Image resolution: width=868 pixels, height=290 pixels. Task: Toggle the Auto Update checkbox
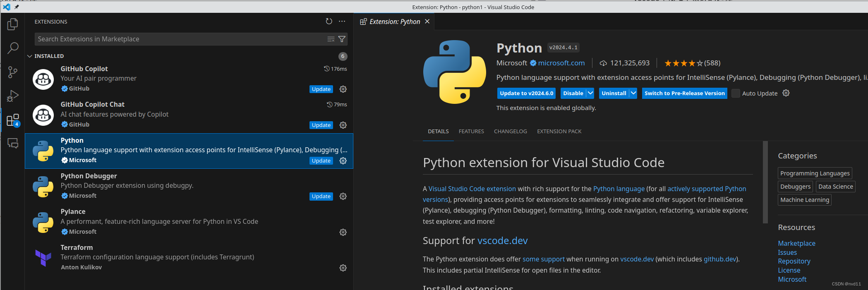click(736, 93)
